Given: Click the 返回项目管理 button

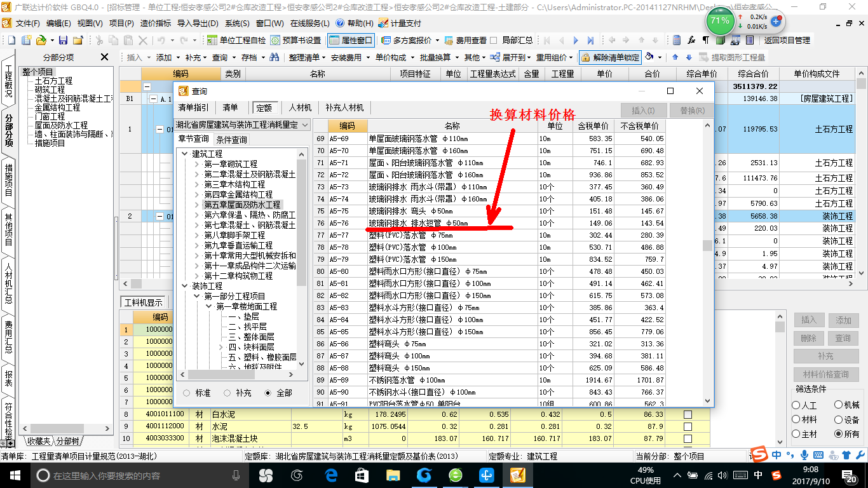Looking at the screenshot, I should pos(787,40).
